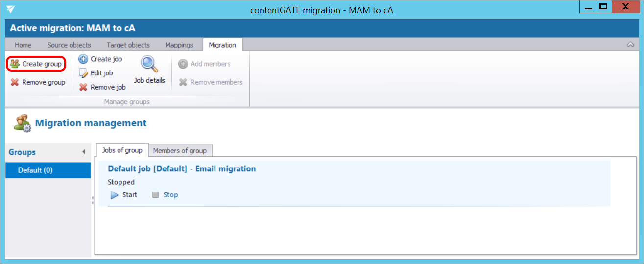Open Job details magnifier icon
This screenshot has width=644, height=264.
(x=149, y=64)
